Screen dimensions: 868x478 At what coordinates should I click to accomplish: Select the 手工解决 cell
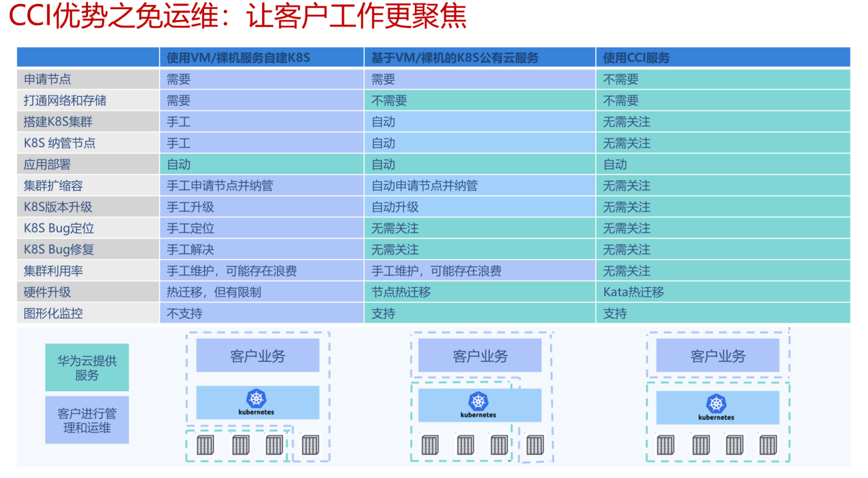pos(262,249)
